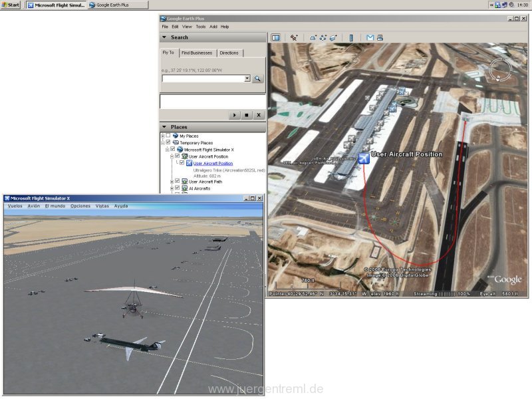532x399 pixels.
Task: Toggle the sidebar panel icon in Google Earth toolbar
Action: pos(276,38)
